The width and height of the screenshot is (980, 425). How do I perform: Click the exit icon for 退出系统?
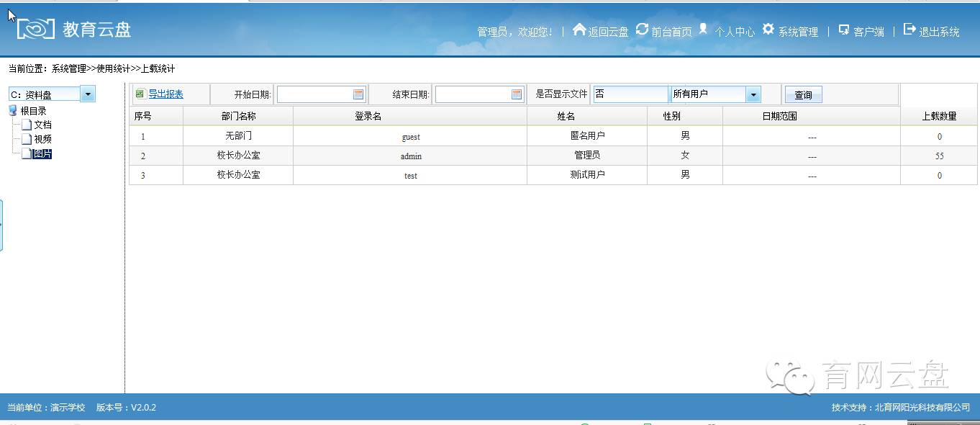(x=909, y=30)
